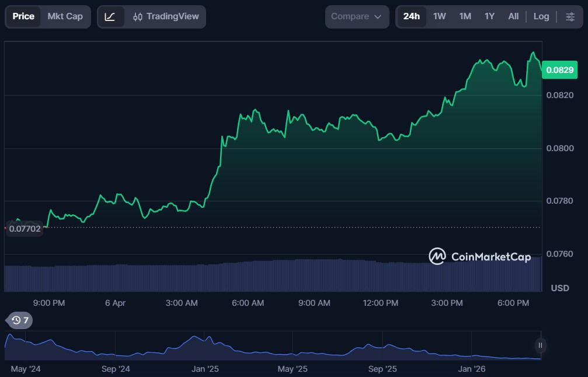
Task: Expand the Compare dropdown
Action: coord(357,16)
